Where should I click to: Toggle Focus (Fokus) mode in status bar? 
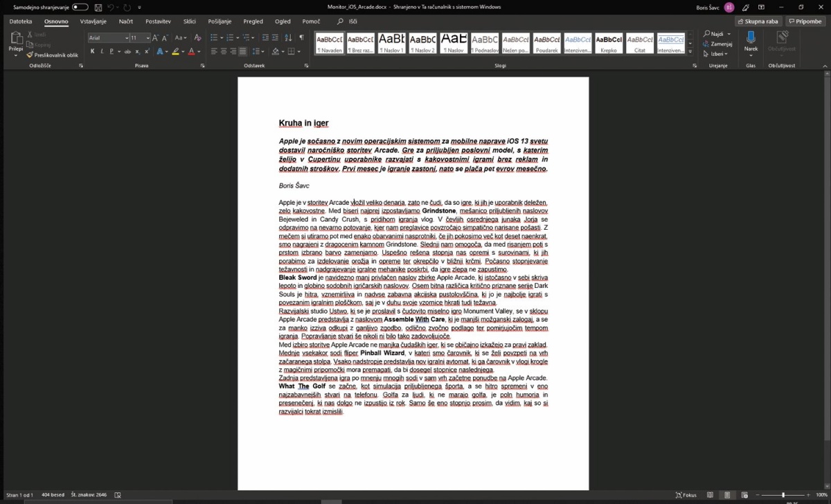686,495
